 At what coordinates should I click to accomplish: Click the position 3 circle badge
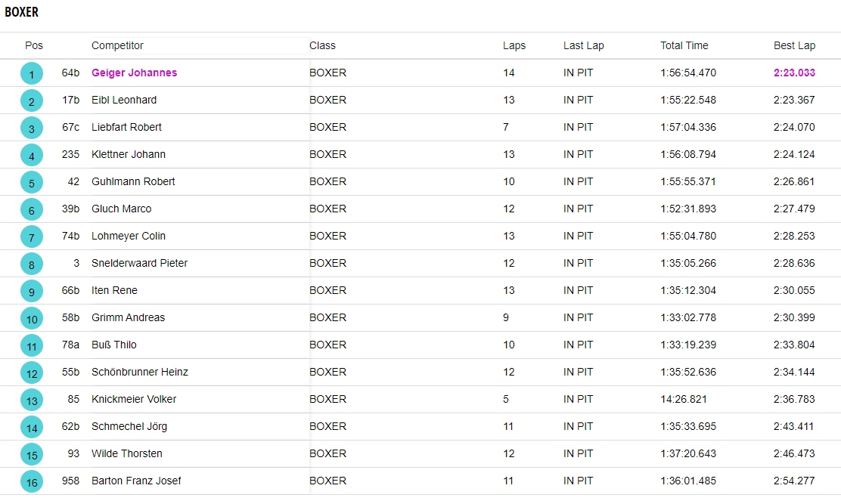tap(32, 128)
